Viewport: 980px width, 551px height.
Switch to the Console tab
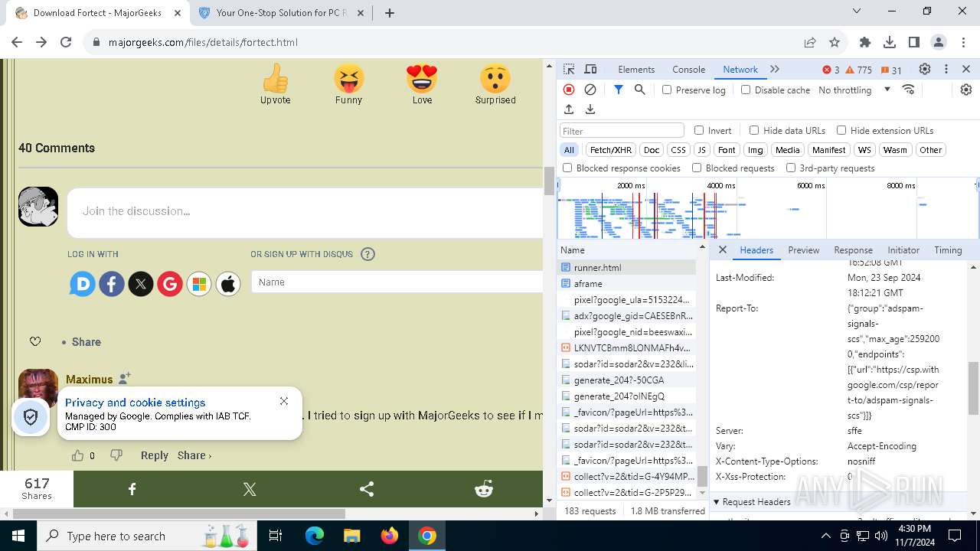(688, 69)
